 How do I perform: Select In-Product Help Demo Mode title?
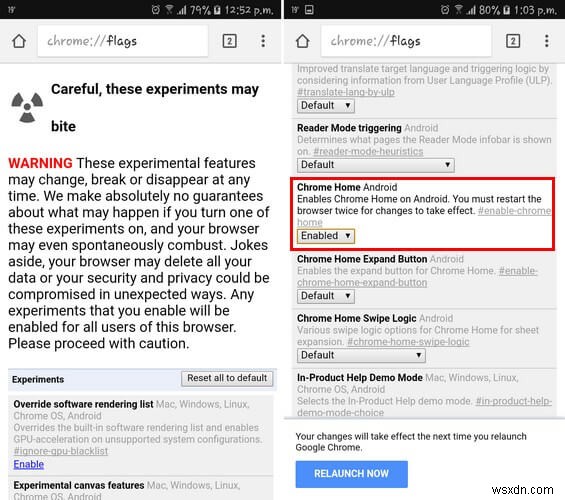[360, 378]
